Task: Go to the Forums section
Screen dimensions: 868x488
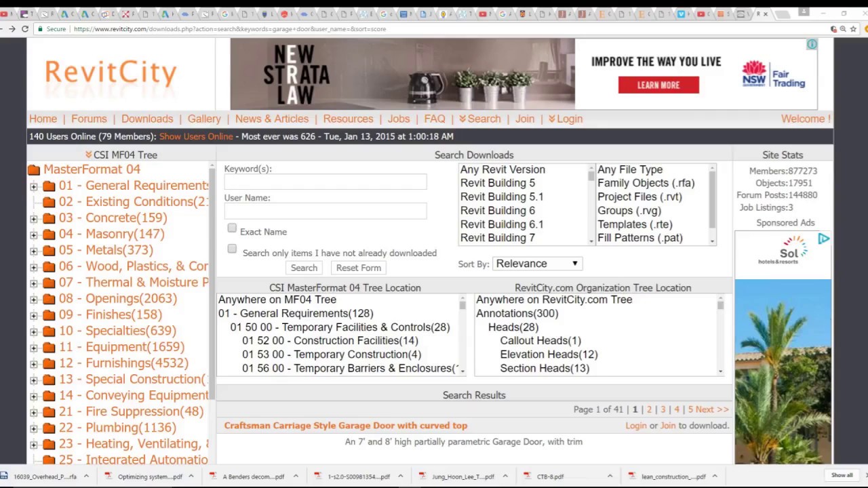Action: [89, 119]
